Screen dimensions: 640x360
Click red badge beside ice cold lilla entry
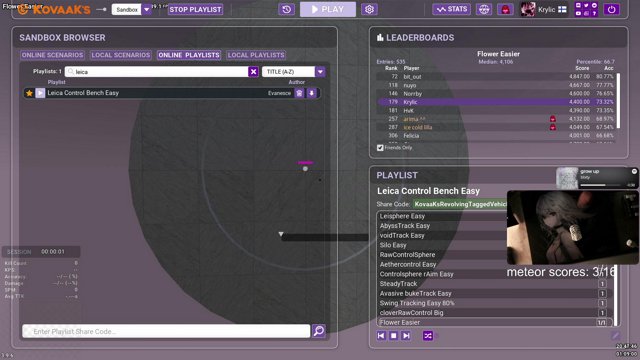click(553, 127)
